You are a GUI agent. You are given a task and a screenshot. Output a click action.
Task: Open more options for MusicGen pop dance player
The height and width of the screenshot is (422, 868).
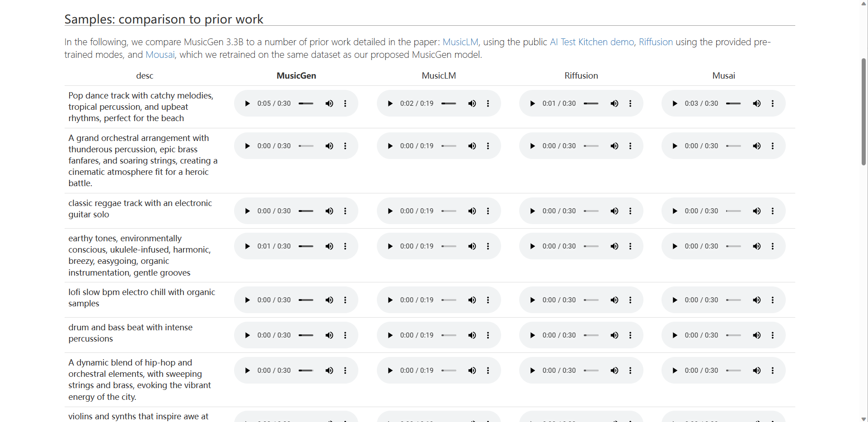[x=345, y=103]
